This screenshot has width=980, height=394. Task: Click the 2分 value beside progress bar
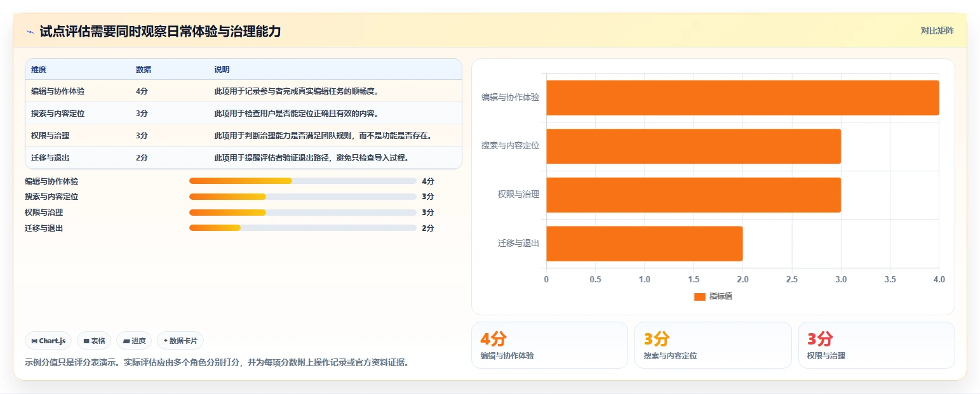point(428,228)
